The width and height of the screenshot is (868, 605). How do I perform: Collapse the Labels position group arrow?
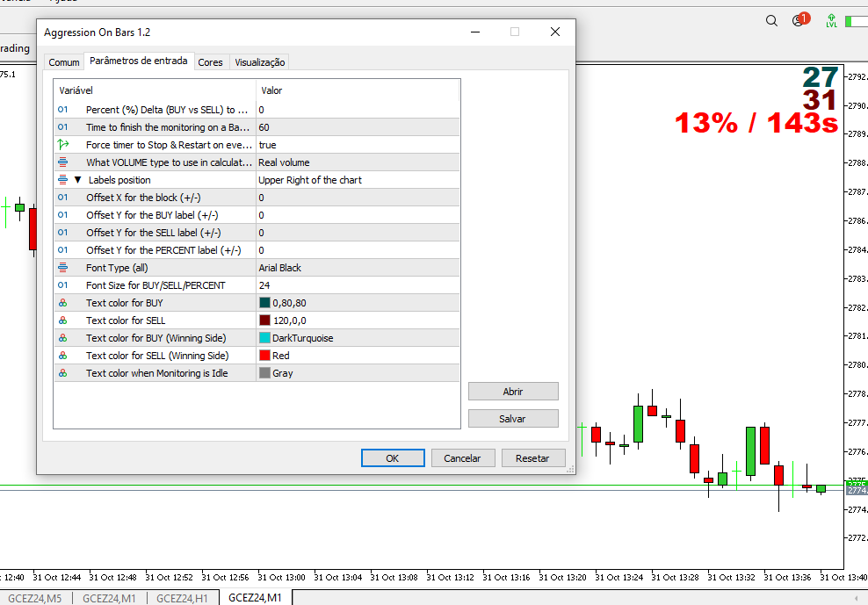pyautogui.click(x=77, y=180)
